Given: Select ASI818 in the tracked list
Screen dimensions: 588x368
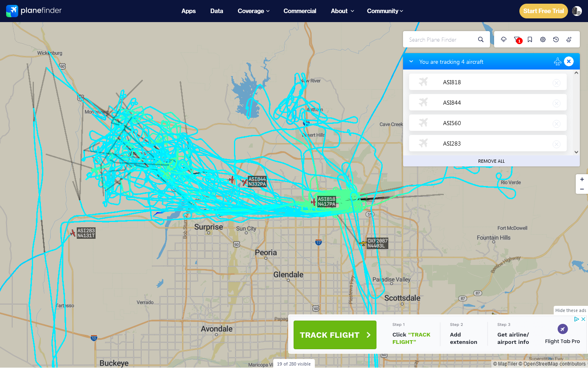Looking at the screenshot, I should pos(488,82).
